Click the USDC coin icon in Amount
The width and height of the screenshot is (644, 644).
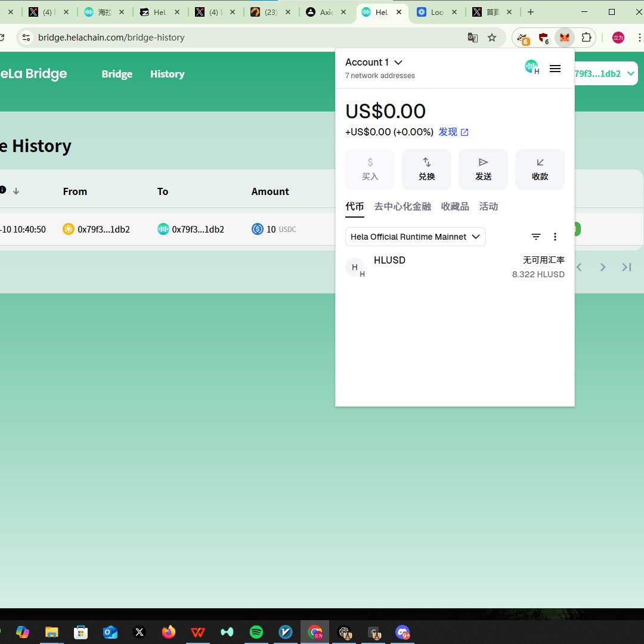click(x=257, y=229)
